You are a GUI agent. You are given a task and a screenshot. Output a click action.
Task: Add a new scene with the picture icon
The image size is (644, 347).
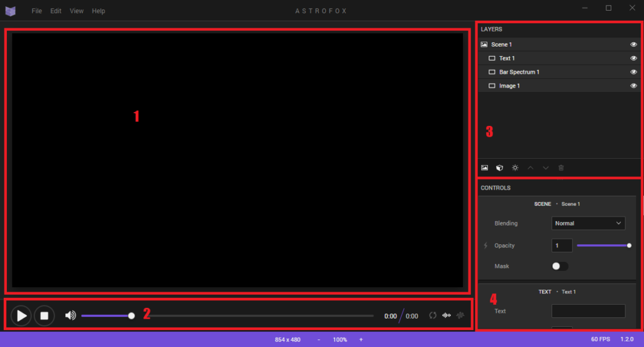pyautogui.click(x=485, y=168)
